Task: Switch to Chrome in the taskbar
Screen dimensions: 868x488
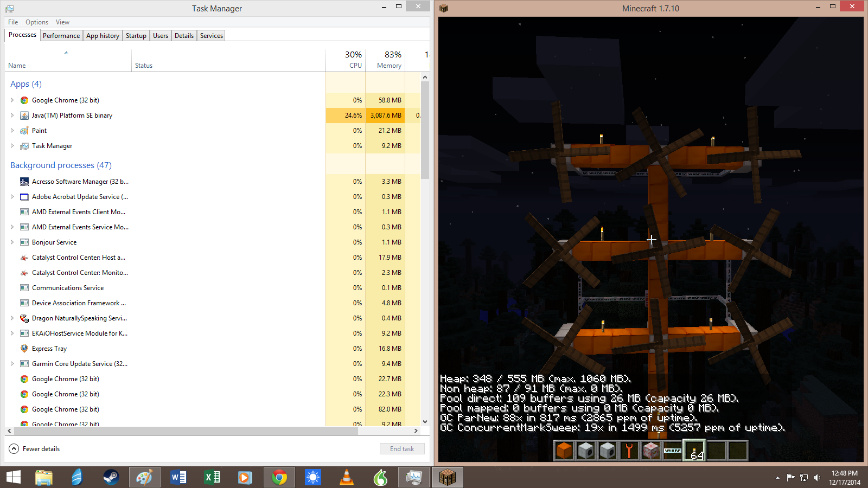Action: [x=279, y=477]
